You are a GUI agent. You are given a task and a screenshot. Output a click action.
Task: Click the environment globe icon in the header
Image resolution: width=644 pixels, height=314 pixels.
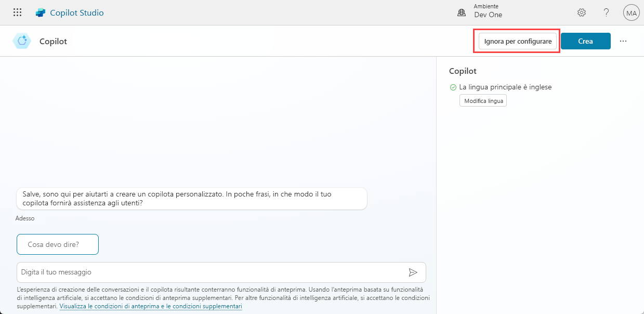[x=462, y=12]
